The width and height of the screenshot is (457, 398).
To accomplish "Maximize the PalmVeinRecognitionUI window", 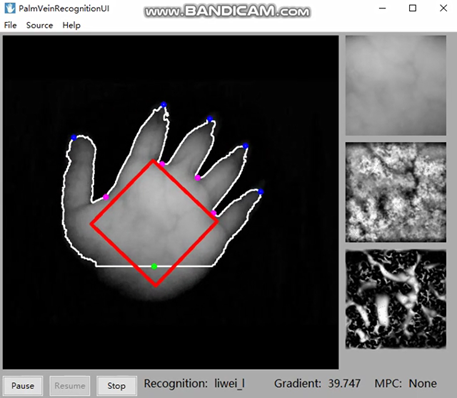I will [413, 8].
